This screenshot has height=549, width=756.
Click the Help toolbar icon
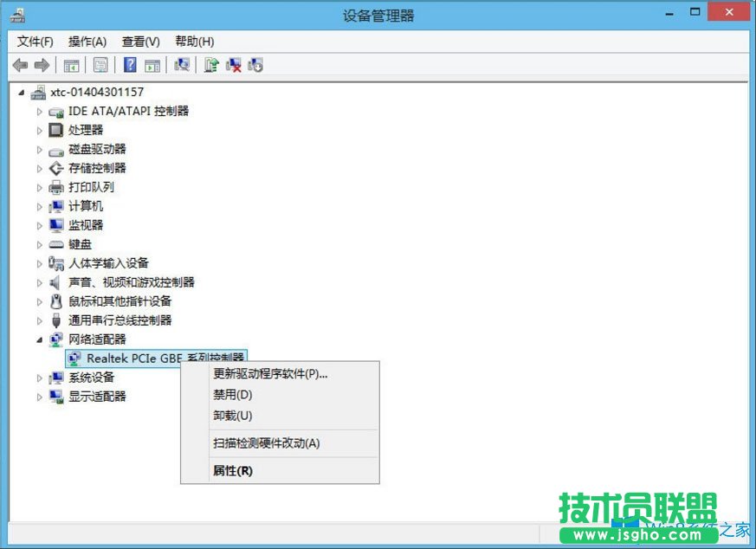(130, 65)
